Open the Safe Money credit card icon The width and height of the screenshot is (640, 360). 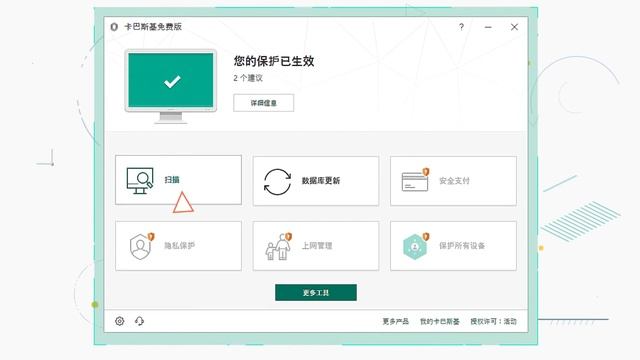[415, 180]
